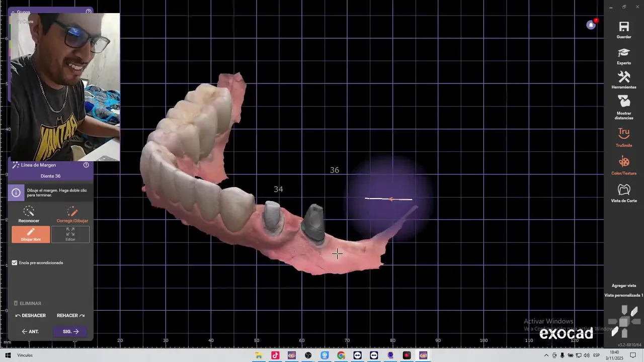Viewport: 644px width, 362px height.
Task: Click tooth label 34 in viewport
Action: click(x=278, y=189)
